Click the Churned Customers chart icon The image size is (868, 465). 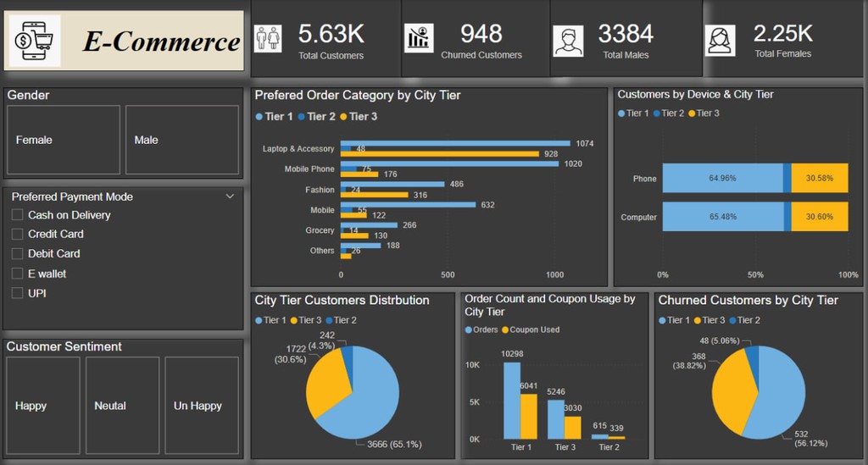(x=419, y=38)
